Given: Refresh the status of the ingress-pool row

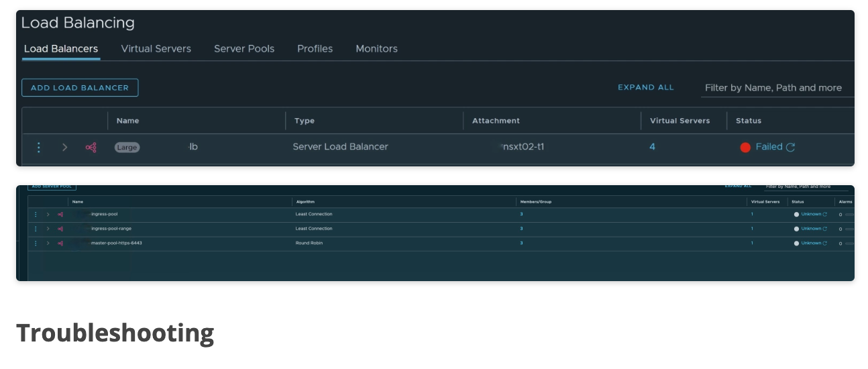Looking at the screenshot, I should [x=824, y=214].
